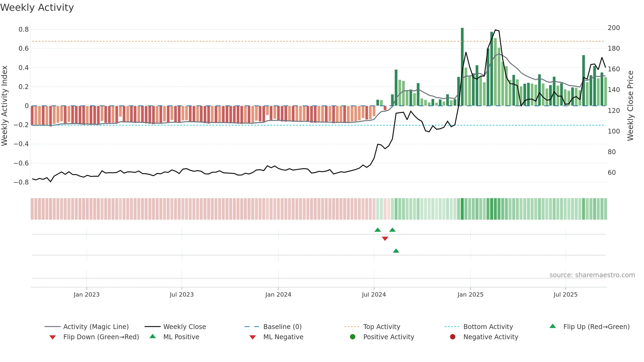The width and height of the screenshot is (644, 362).
Task: Click the Flip Up green triangle legend icon
Action: click(553, 326)
